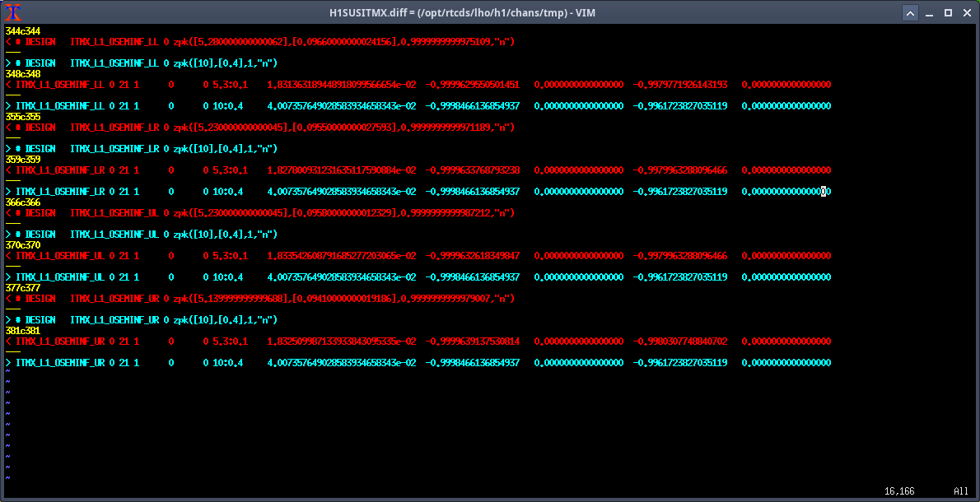Click the 10:0.4 value in the cyan ITMX_L1_OSEMINF_UL line

tap(228, 277)
